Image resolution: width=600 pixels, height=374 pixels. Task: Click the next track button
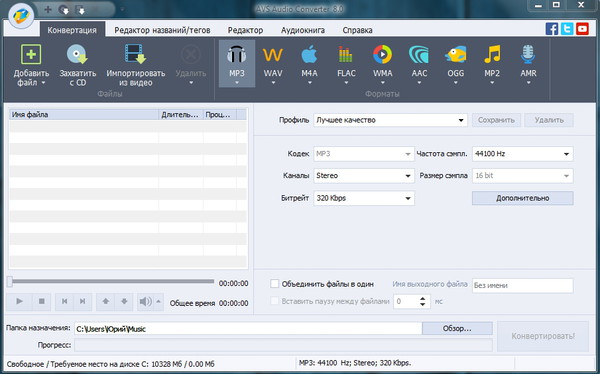click(x=82, y=302)
